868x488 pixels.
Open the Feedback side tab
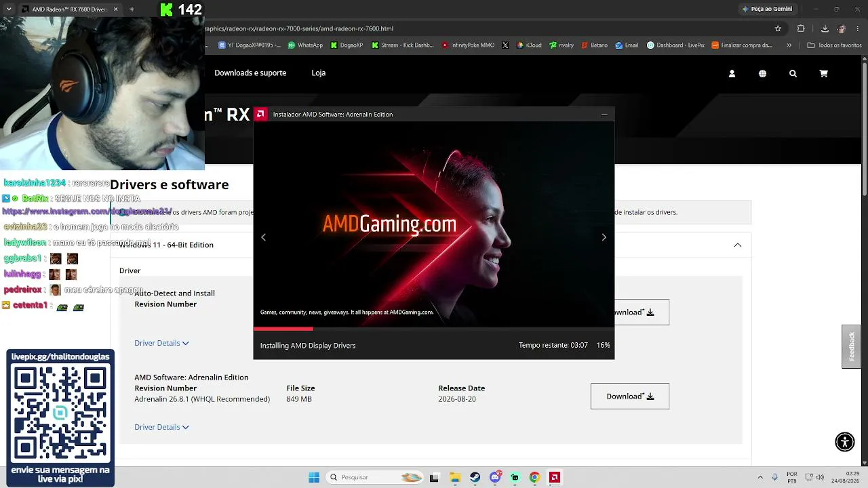(x=851, y=346)
